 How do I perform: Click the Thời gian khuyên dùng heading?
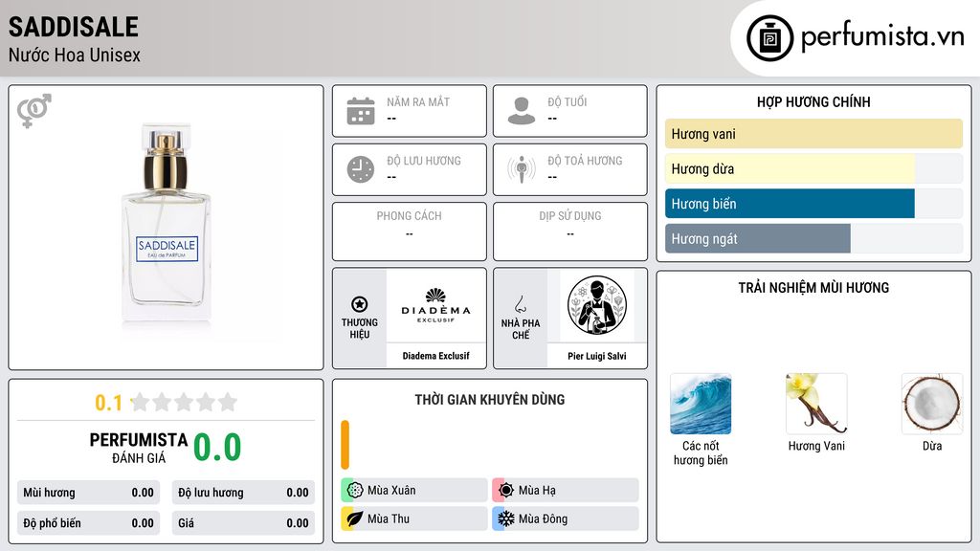(490, 400)
